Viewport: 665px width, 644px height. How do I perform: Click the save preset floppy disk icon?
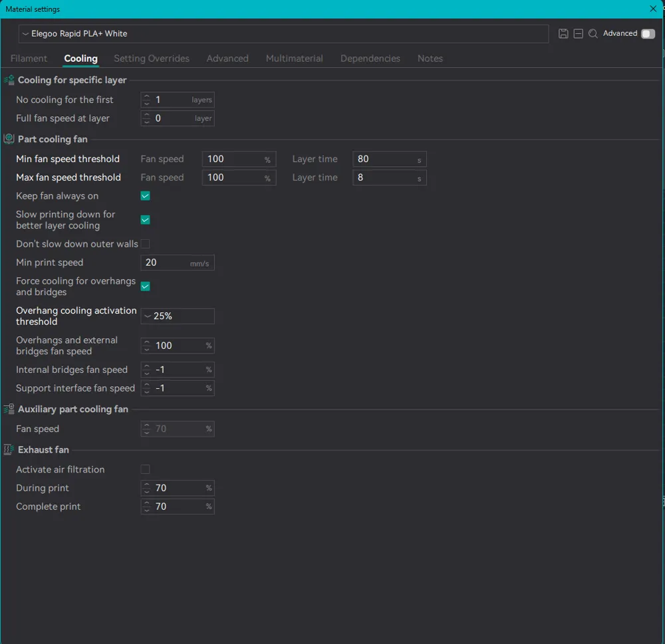tap(563, 34)
